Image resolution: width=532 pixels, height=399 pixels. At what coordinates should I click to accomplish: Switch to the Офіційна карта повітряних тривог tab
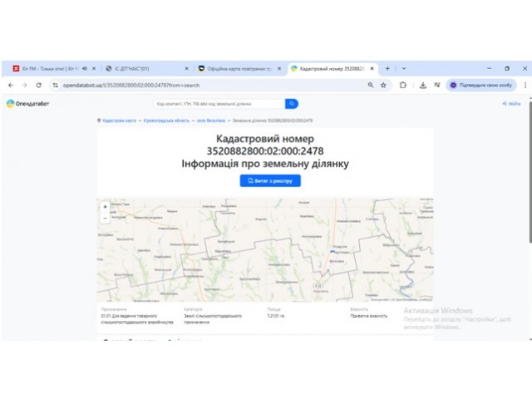(239, 68)
